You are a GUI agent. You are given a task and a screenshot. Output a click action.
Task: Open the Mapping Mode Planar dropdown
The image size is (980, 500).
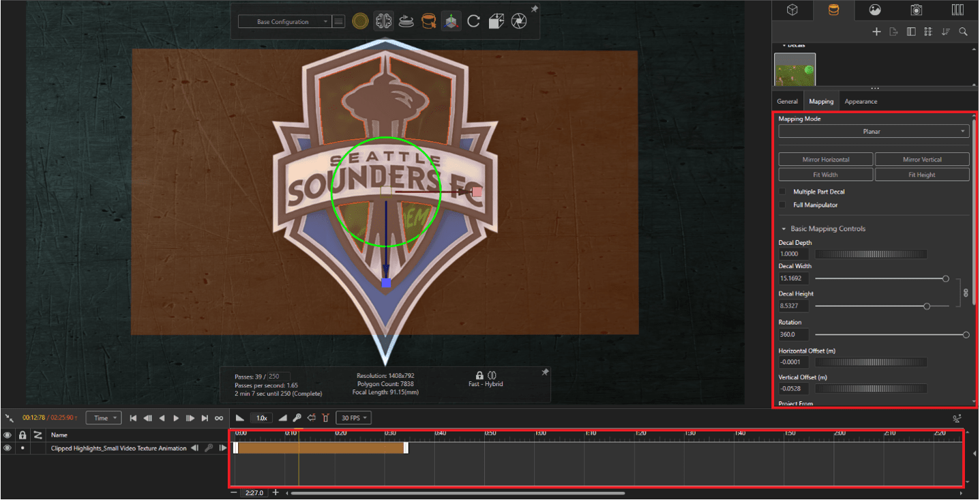coord(874,132)
